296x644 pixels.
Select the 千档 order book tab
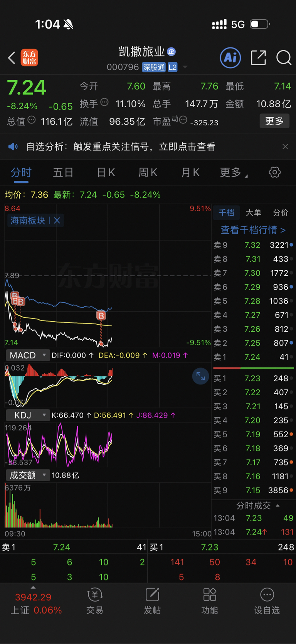click(x=226, y=212)
